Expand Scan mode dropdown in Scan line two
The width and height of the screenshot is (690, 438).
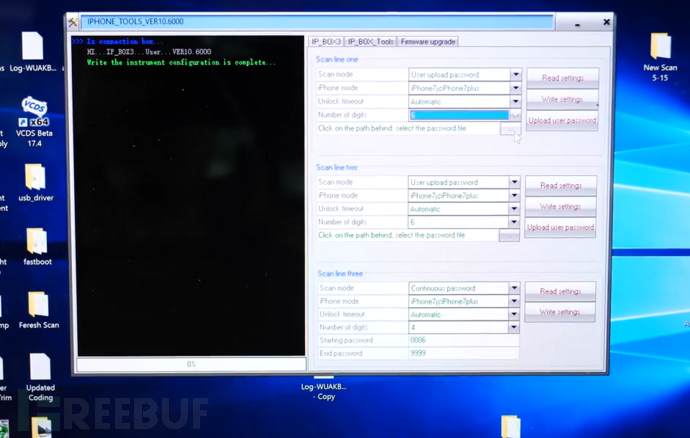[514, 182]
